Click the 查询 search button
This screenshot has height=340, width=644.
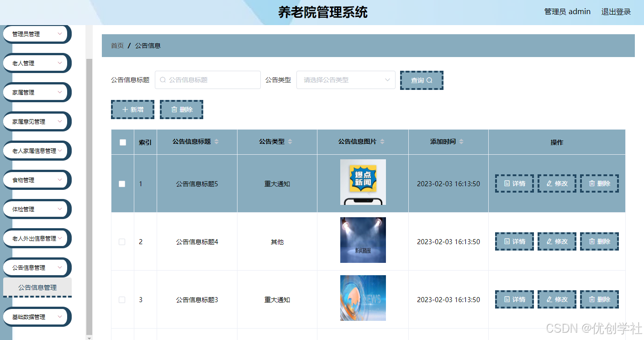[422, 80]
